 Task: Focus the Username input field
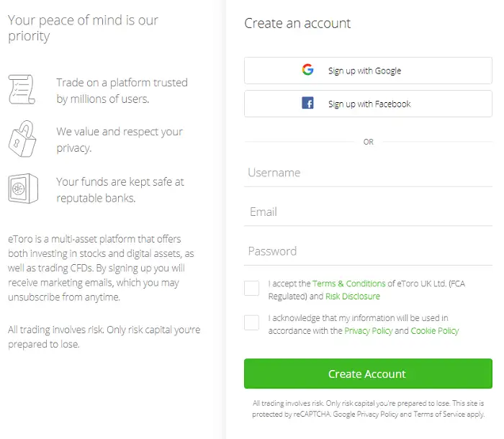click(x=368, y=173)
